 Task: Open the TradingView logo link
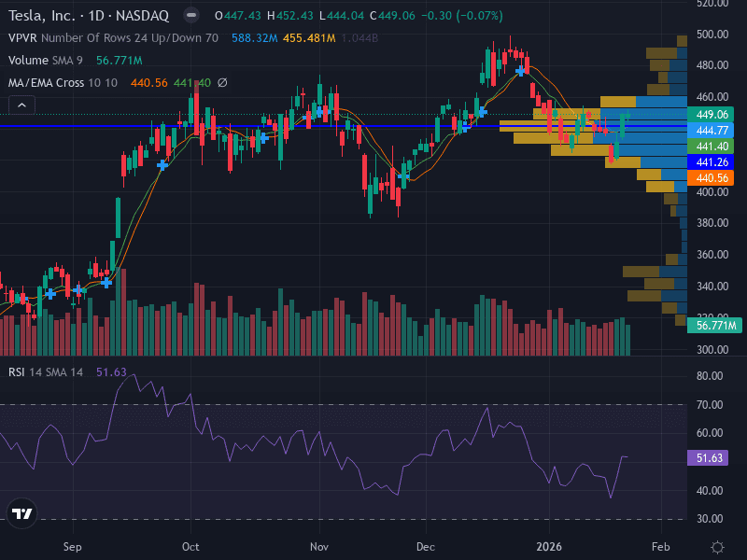(21, 513)
